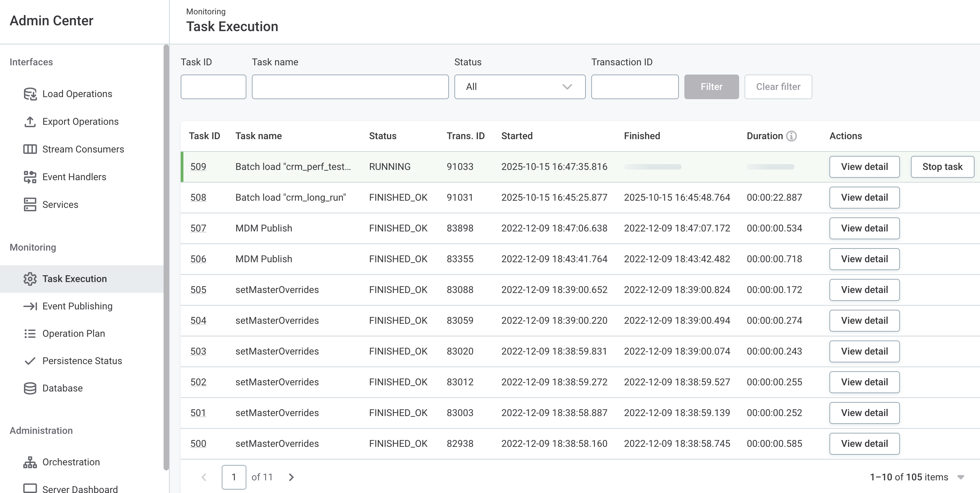Select the Orchestration icon
This screenshot has height=493, width=980.
(x=30, y=462)
